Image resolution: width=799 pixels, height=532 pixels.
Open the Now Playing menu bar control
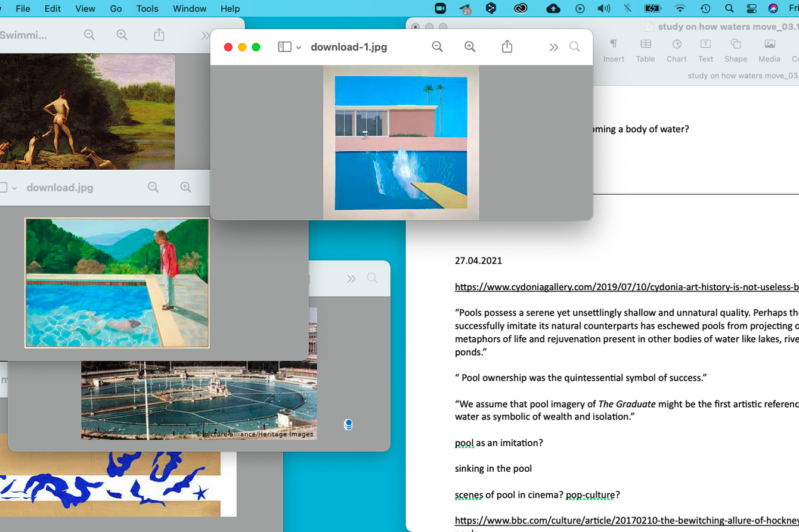(x=580, y=8)
